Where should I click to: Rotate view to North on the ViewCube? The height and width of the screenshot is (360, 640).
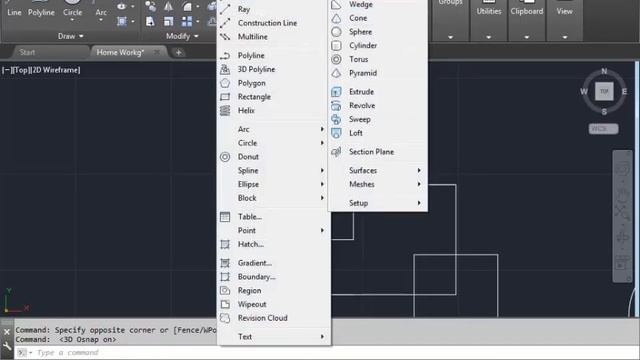604,71
